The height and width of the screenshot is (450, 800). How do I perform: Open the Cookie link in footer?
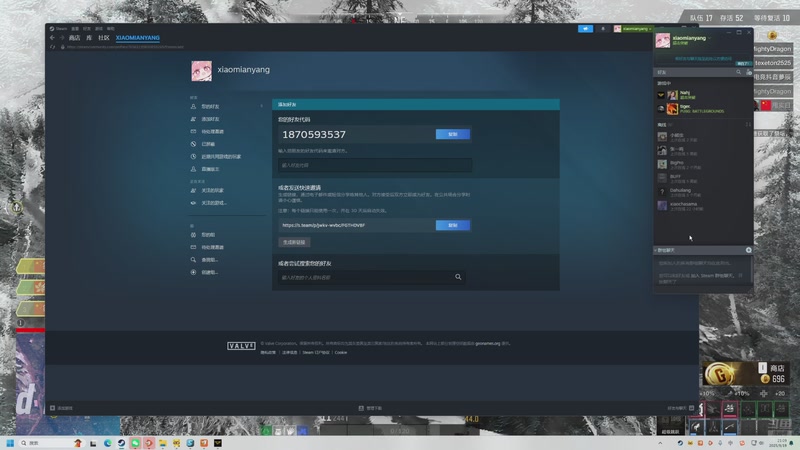(x=341, y=353)
